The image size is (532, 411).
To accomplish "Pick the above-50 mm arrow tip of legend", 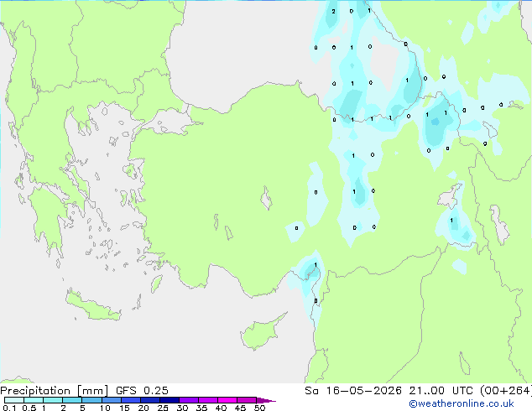I will tap(266, 400).
